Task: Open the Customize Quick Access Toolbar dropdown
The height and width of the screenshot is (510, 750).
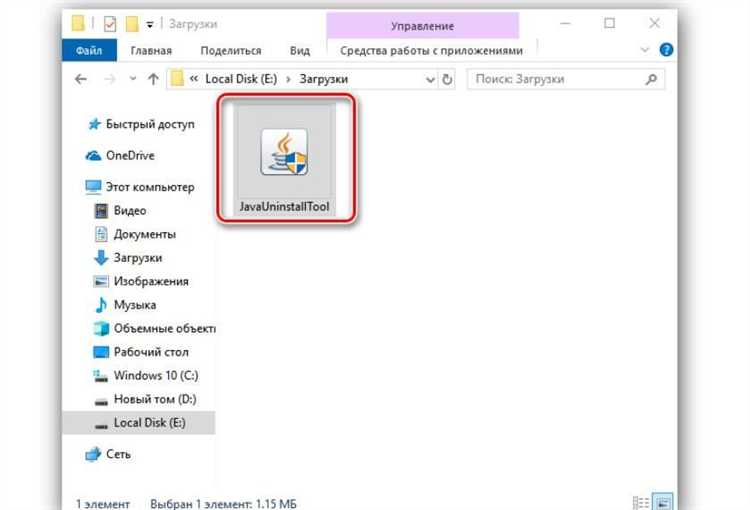Action: pyautogui.click(x=150, y=24)
